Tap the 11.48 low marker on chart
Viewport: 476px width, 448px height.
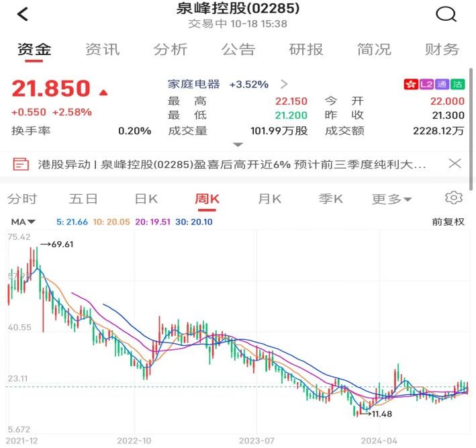coord(377,414)
